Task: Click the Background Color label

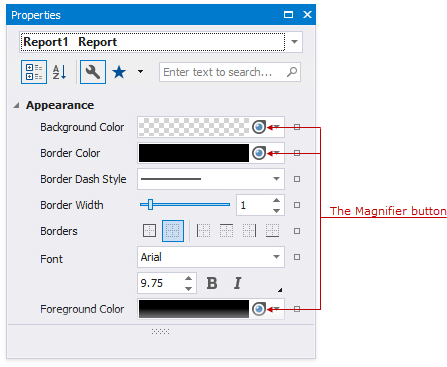Action: [x=82, y=127]
